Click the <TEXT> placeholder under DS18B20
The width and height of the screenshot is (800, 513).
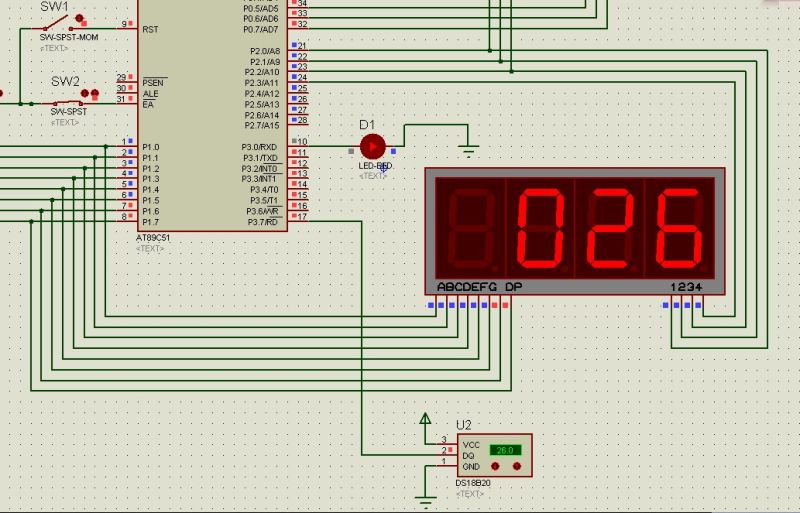(x=469, y=494)
